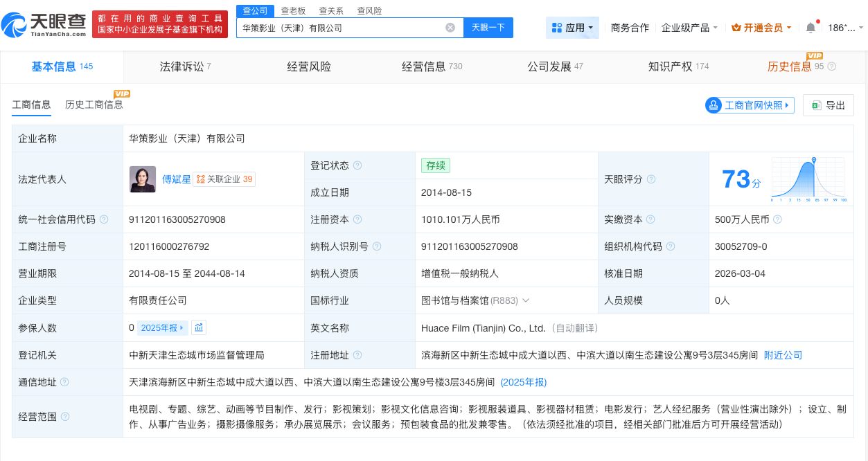868x461 pixels.
Task: Expand the 国标行业 (R883) chevron
Action: click(x=526, y=300)
